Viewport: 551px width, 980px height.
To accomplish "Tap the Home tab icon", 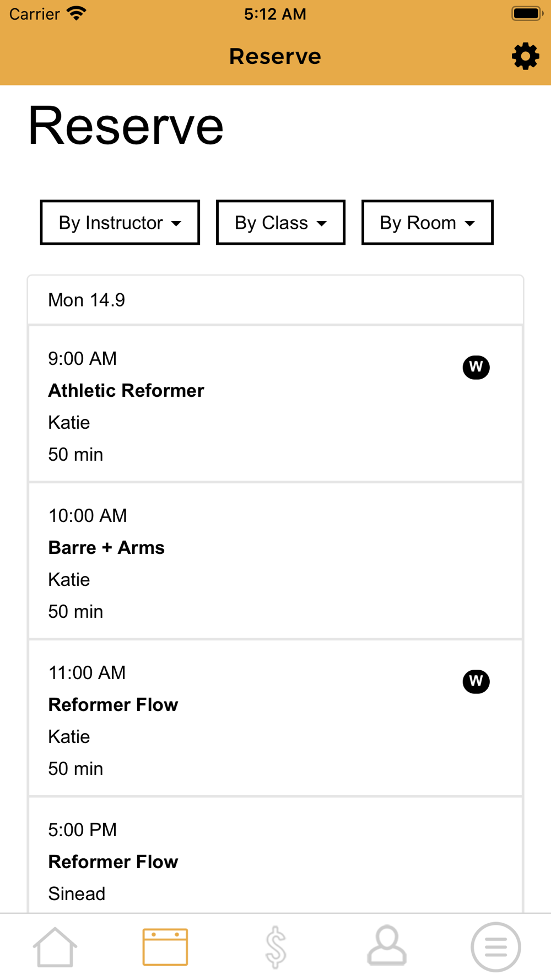I will tap(55, 946).
